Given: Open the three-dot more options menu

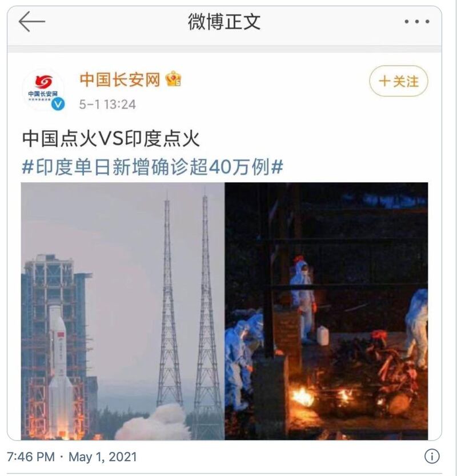Looking at the screenshot, I should (x=417, y=22).
